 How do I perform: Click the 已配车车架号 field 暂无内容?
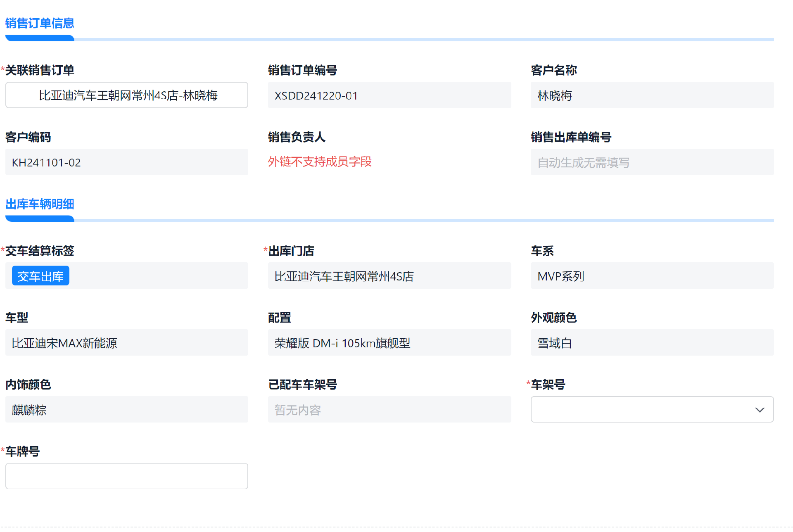click(x=389, y=410)
